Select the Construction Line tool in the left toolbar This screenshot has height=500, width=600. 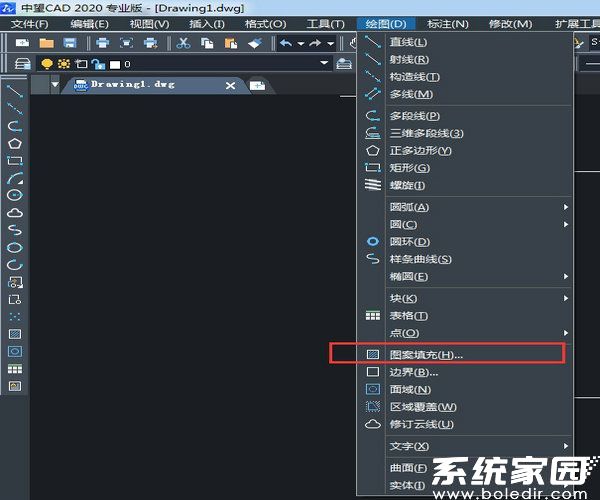pyautogui.click(x=15, y=109)
